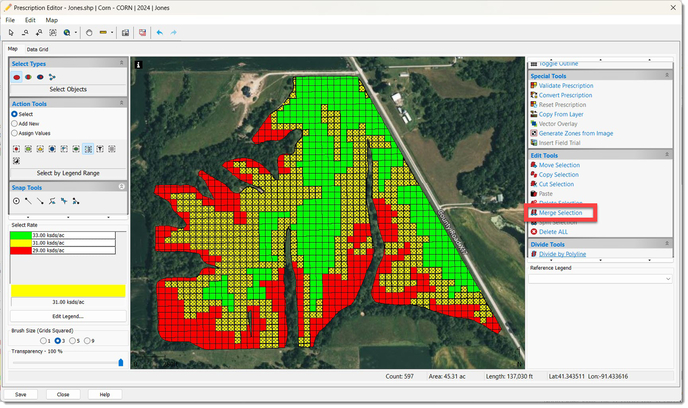
Task: Select the Pan hand tool
Action: pos(88,32)
